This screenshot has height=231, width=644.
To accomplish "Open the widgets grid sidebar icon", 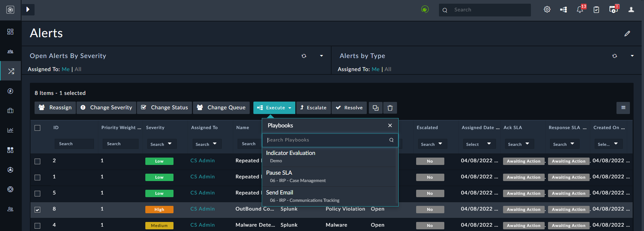I will pos(10,150).
